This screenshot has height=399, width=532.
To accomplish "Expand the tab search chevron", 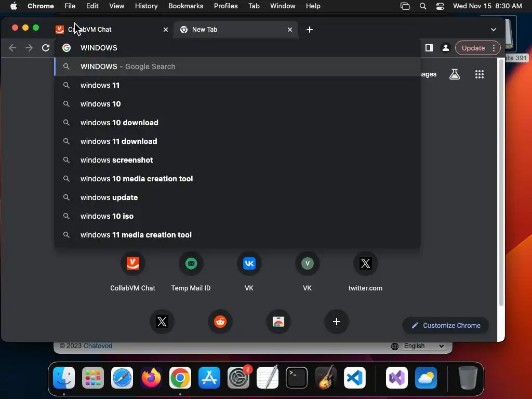I will 494,30.
